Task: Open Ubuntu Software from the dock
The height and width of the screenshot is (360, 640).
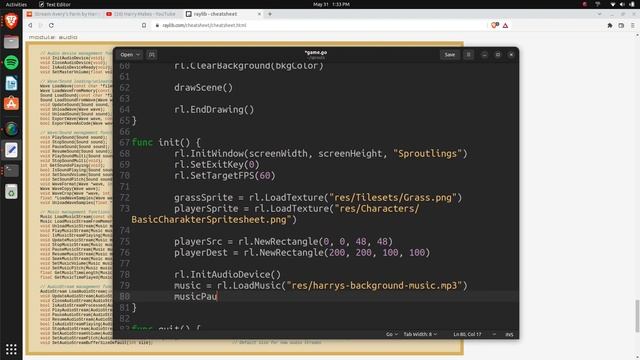Action: pos(11,103)
